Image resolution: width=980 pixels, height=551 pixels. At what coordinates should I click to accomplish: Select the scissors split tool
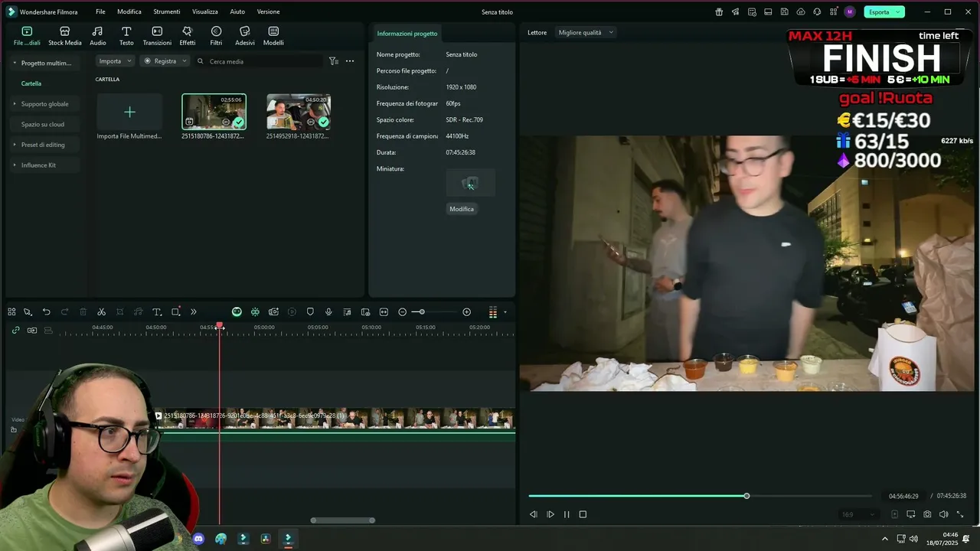click(x=101, y=312)
